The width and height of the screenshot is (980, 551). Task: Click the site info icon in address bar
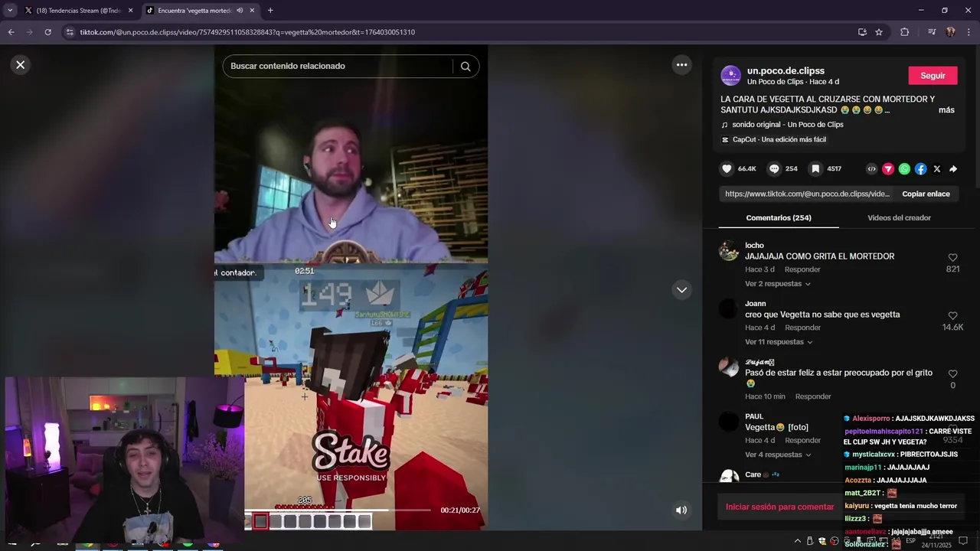point(70,32)
